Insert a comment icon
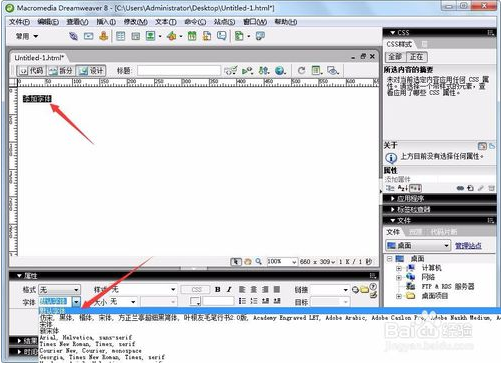Viewport: 502px width, 372px height. tap(222, 36)
